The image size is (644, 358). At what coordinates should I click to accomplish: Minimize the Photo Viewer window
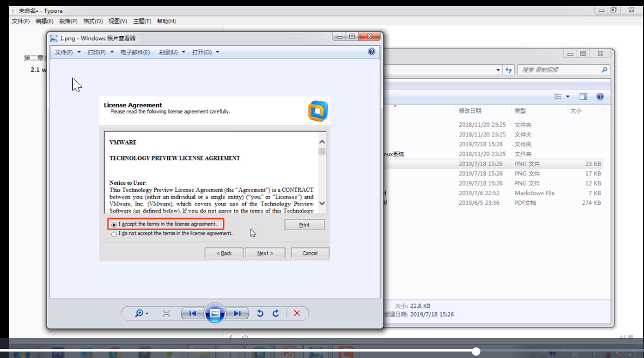(x=339, y=37)
